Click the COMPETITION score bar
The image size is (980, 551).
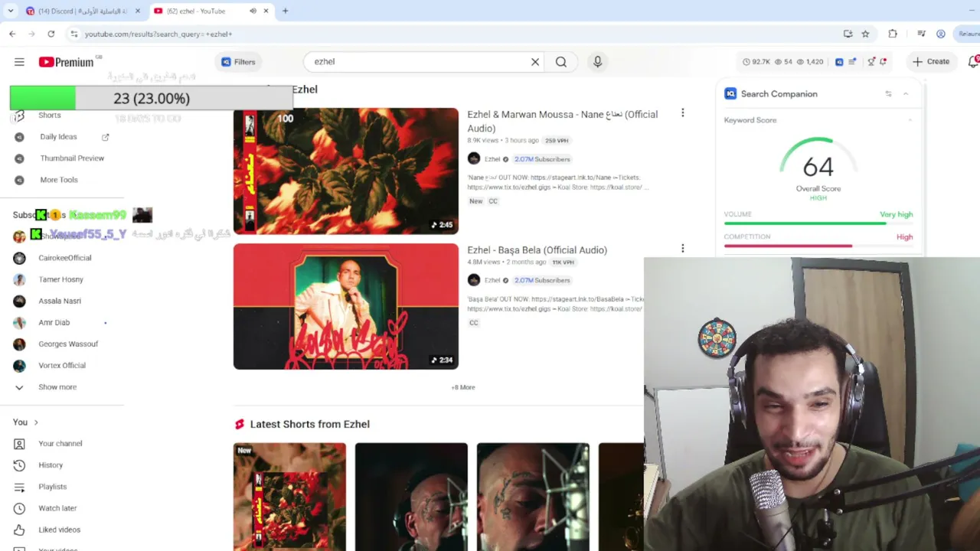[x=818, y=246]
